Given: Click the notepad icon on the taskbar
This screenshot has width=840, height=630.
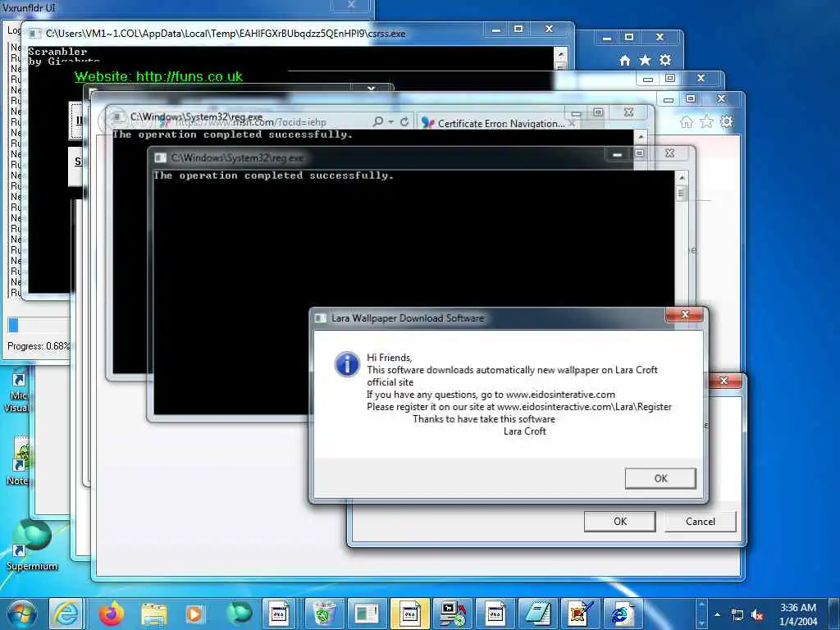Looking at the screenshot, I should pos(537,614).
